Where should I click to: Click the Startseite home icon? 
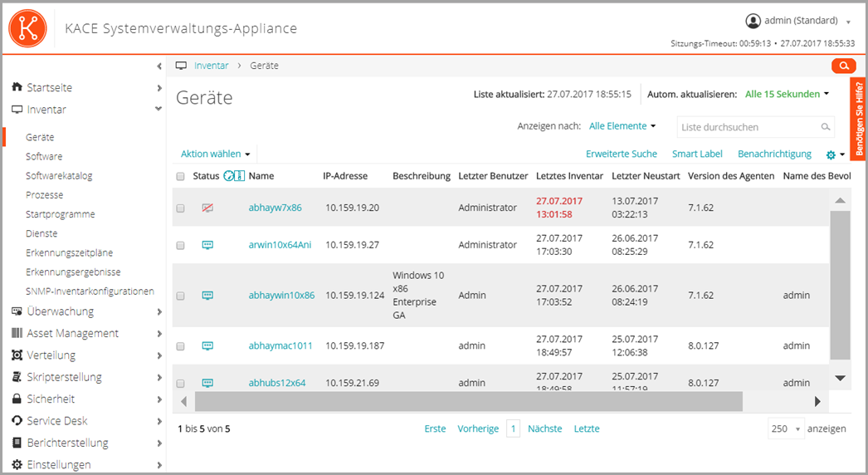pyautogui.click(x=17, y=87)
